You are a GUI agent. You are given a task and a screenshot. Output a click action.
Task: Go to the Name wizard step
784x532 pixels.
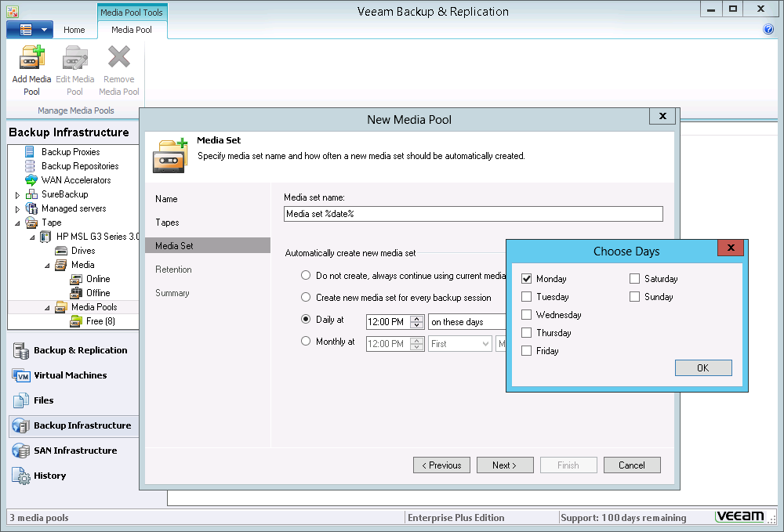coord(166,199)
